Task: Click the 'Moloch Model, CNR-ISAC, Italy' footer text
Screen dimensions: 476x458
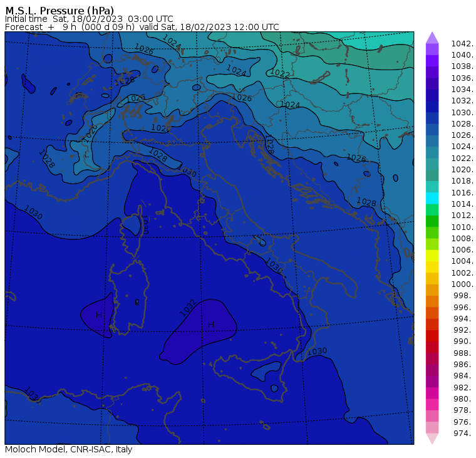Action: (x=69, y=449)
